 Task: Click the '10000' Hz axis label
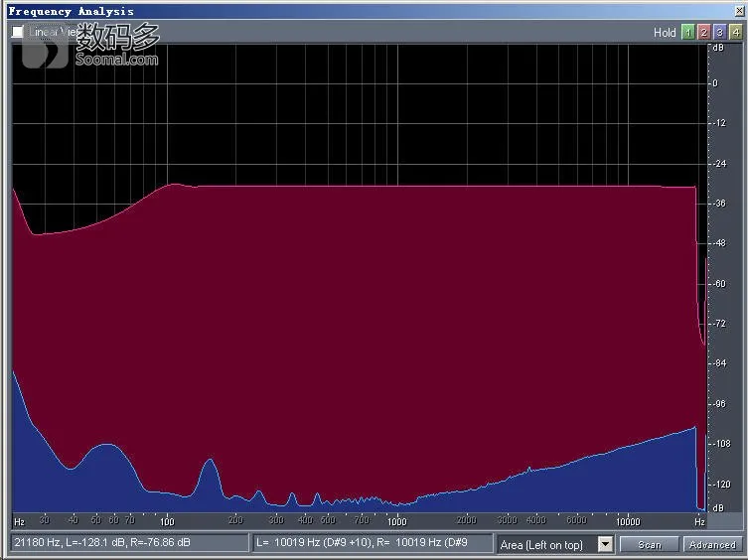[628, 522]
